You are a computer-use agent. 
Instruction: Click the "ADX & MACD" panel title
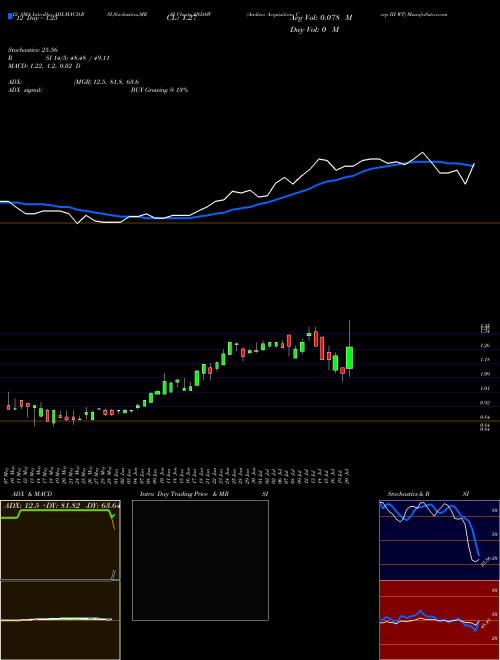32,494
